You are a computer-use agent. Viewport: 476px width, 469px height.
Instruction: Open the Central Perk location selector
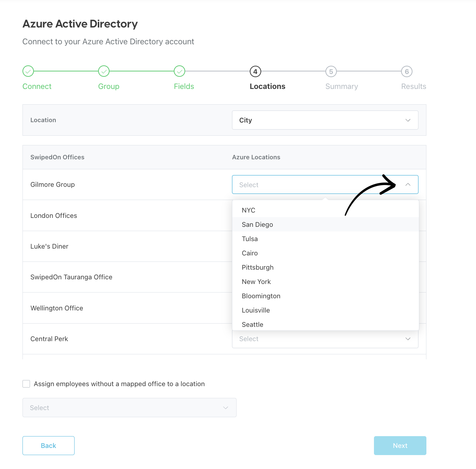tap(325, 339)
